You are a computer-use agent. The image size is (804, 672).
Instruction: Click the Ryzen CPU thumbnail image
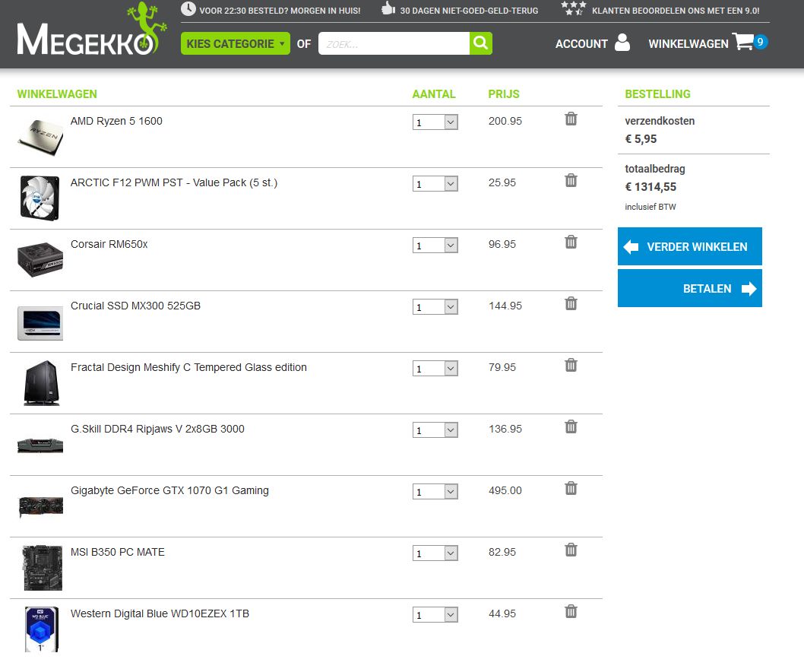pyautogui.click(x=40, y=137)
